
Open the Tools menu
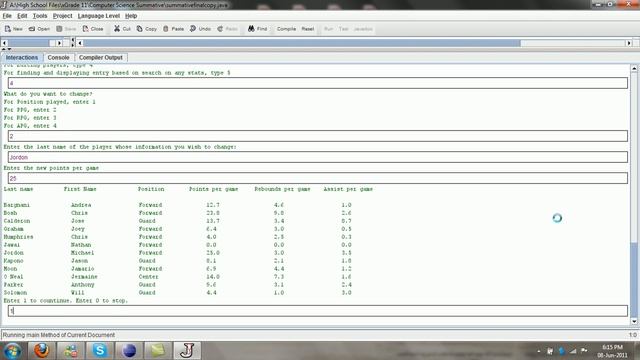40,16
